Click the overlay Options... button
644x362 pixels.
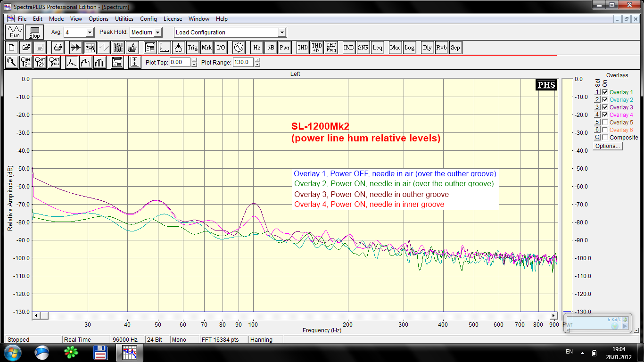pos(608,146)
